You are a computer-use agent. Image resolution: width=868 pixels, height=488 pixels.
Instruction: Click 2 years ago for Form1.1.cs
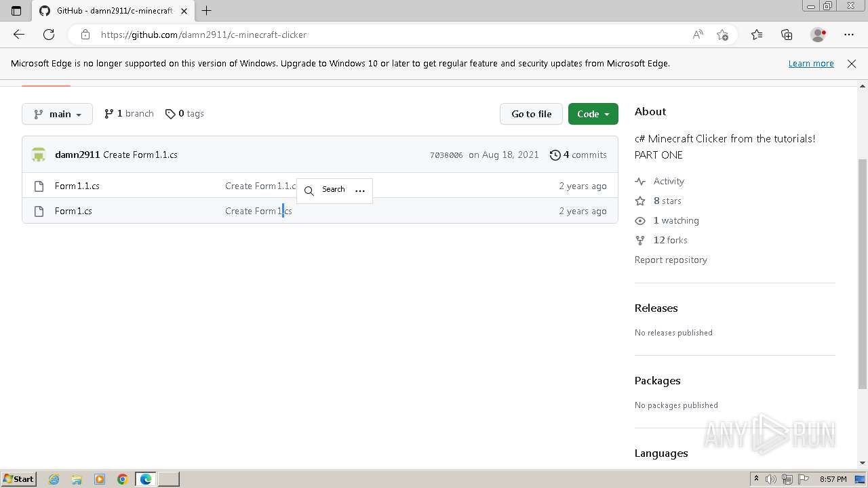coord(583,186)
